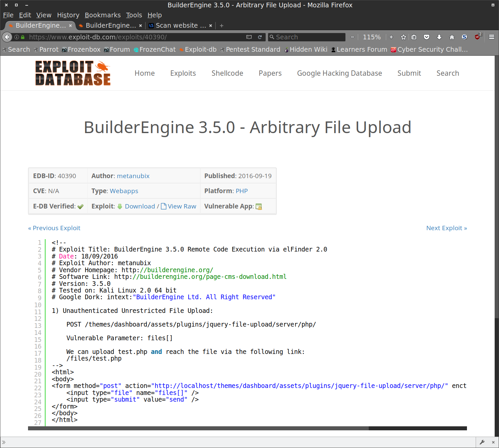Viewport: 499px width, 448px height.
Task: Open the File menu
Action: click(x=8, y=15)
